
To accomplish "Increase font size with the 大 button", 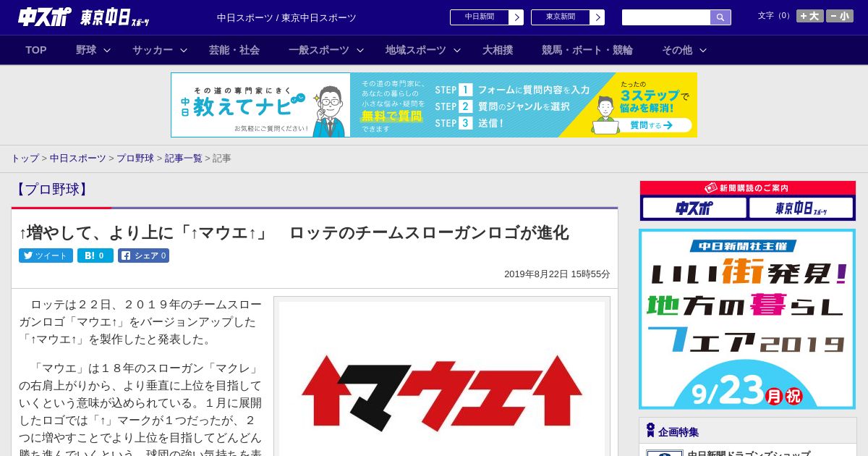I will click(810, 16).
